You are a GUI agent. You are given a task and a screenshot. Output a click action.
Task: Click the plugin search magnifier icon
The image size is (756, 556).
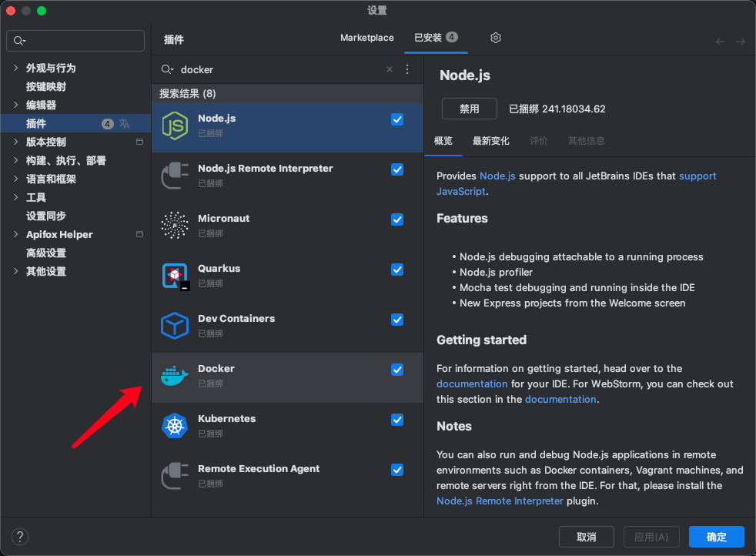coord(167,69)
